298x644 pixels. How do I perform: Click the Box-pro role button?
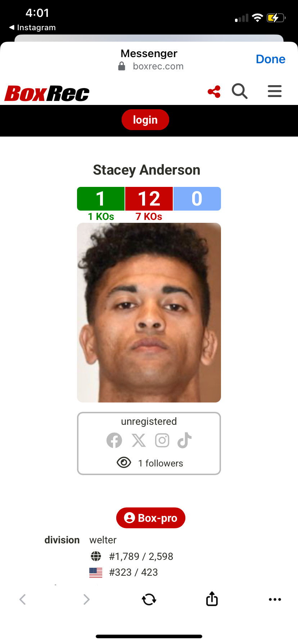(x=151, y=518)
